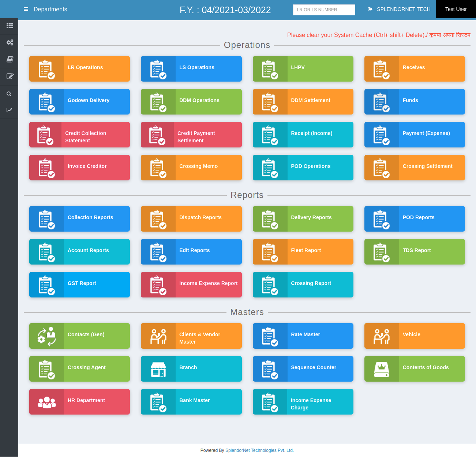Click the Godown Delivery clipboard icon
476x457 pixels.
(46, 102)
